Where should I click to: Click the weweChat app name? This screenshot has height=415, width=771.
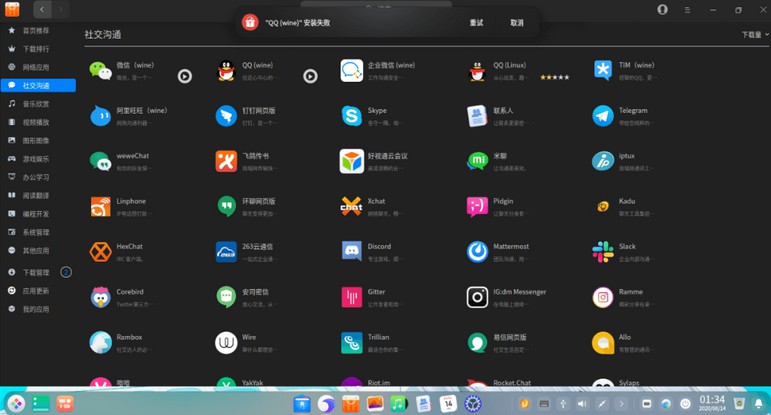tap(132, 156)
